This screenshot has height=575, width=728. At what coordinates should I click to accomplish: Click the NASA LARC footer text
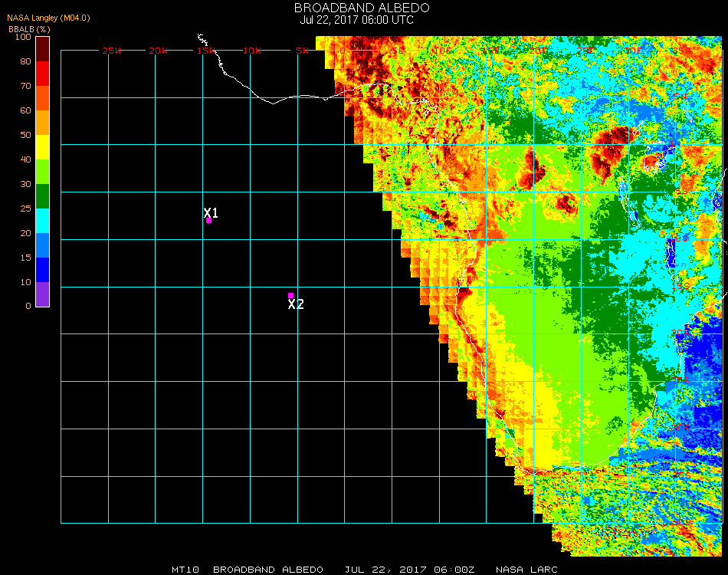524,570
